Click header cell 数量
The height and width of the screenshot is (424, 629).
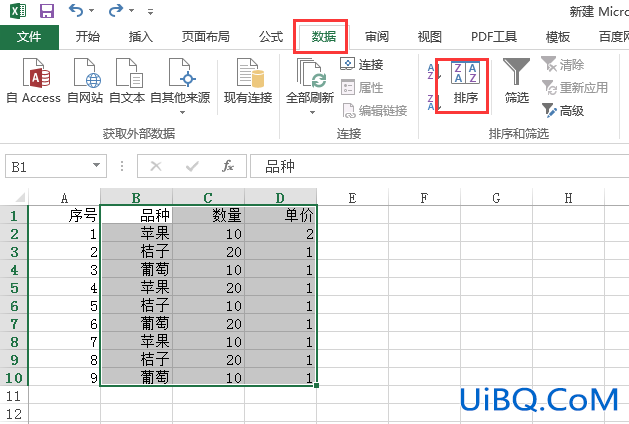[209, 216]
